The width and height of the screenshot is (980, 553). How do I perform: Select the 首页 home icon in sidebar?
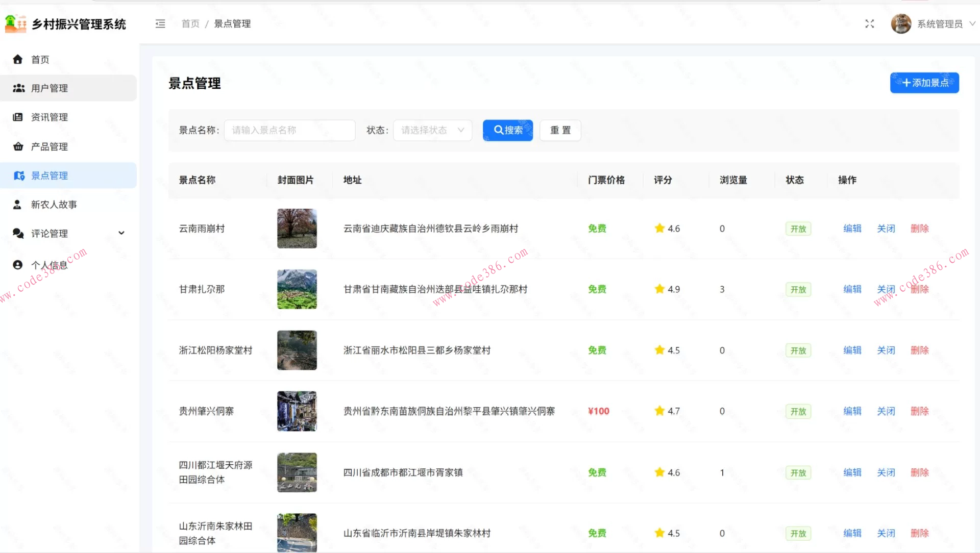(18, 59)
